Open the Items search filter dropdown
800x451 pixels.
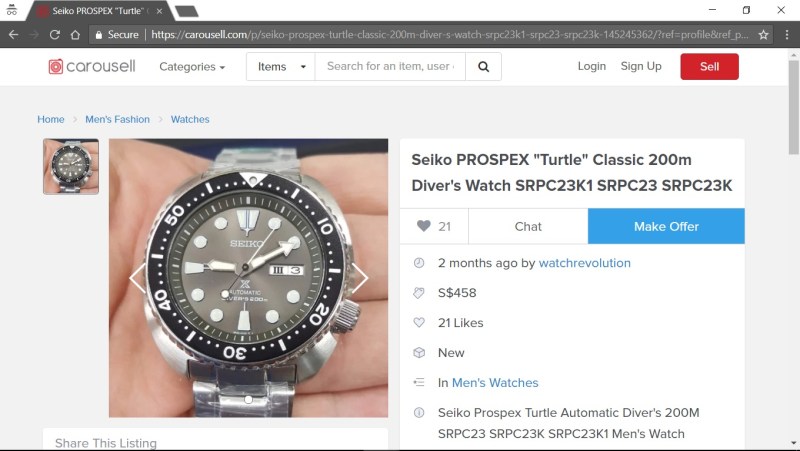(x=281, y=66)
